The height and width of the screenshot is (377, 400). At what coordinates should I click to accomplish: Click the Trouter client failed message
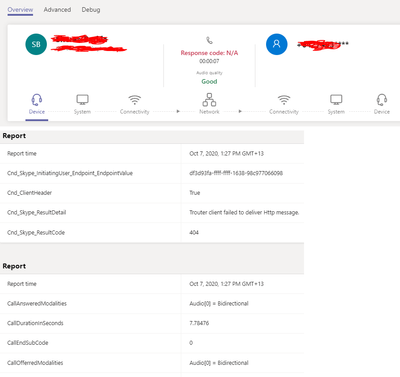(x=244, y=212)
